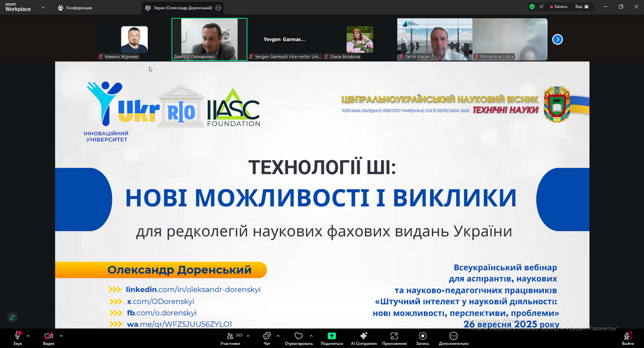The image size is (644, 348).
Task: Open Отреагировать reactions menu
Action: [299, 337]
